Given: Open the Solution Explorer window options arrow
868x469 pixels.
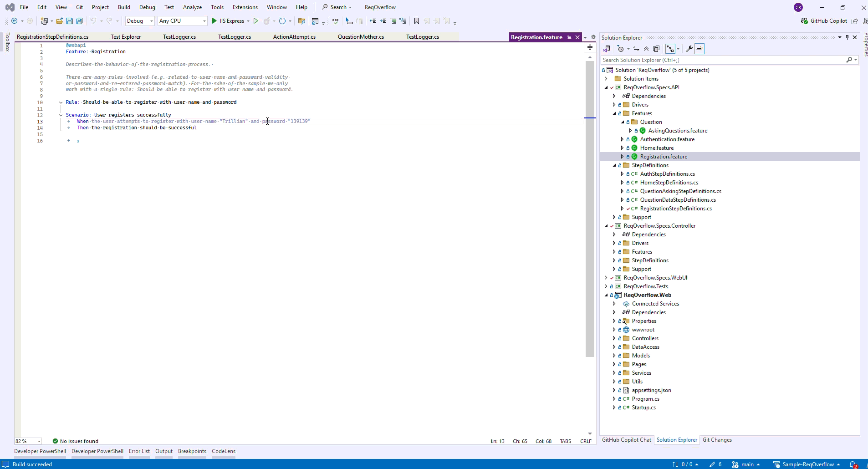Looking at the screenshot, I should coord(840,37).
